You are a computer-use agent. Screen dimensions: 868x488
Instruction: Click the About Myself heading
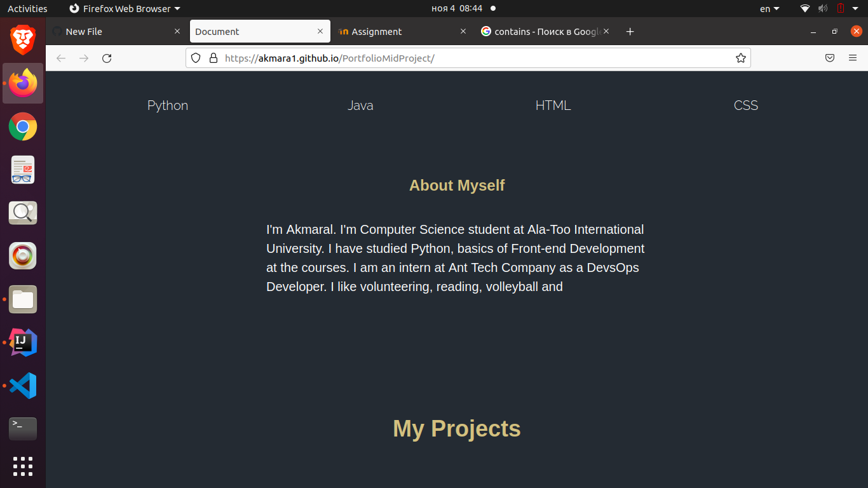[x=457, y=186]
